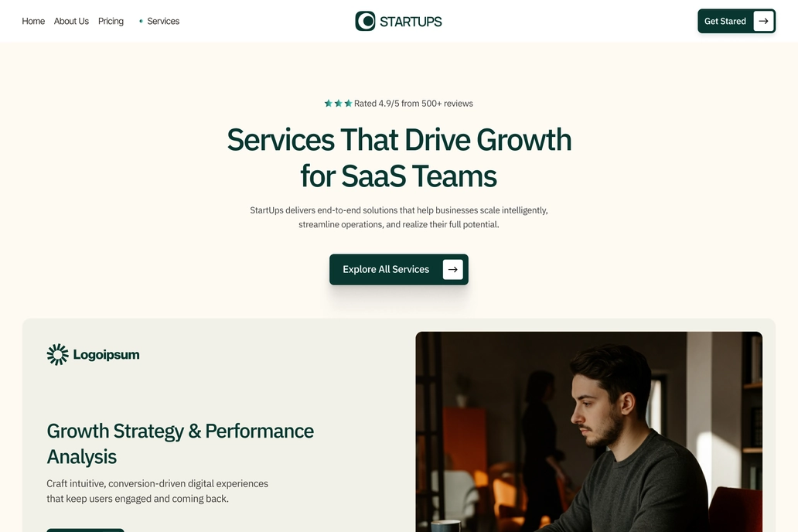
Task: Click the Rated 4.9/5 reviews text
Action: coord(413,104)
